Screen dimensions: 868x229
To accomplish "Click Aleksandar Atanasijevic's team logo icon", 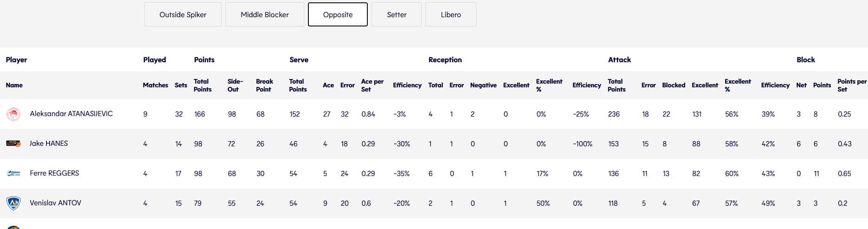I will (x=13, y=114).
